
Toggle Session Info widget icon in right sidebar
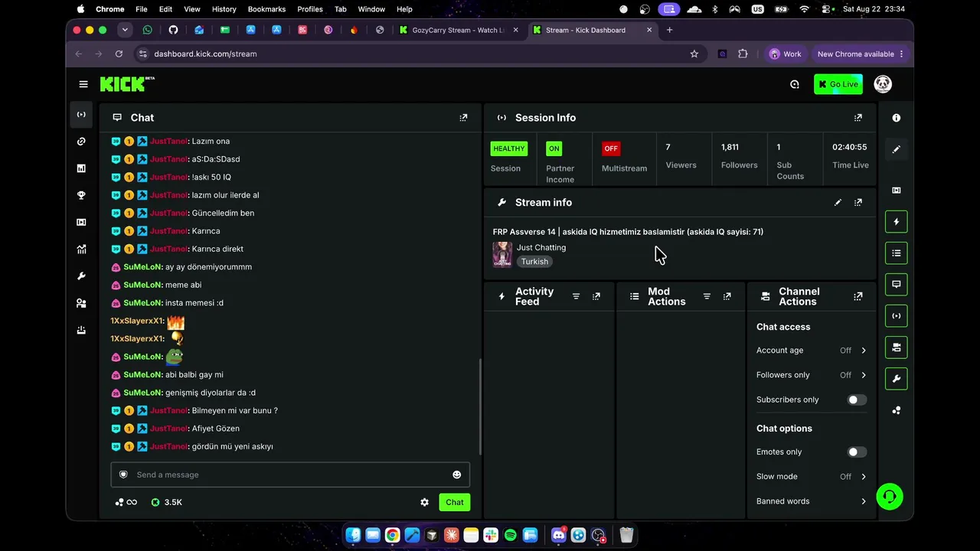(x=897, y=316)
